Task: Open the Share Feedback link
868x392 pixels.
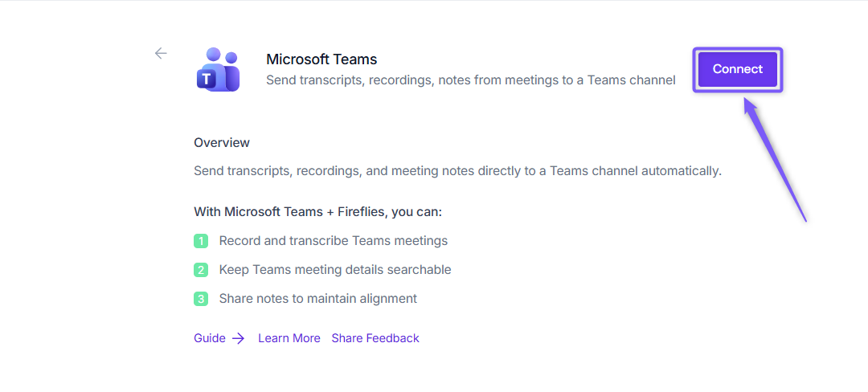Action: coord(375,338)
